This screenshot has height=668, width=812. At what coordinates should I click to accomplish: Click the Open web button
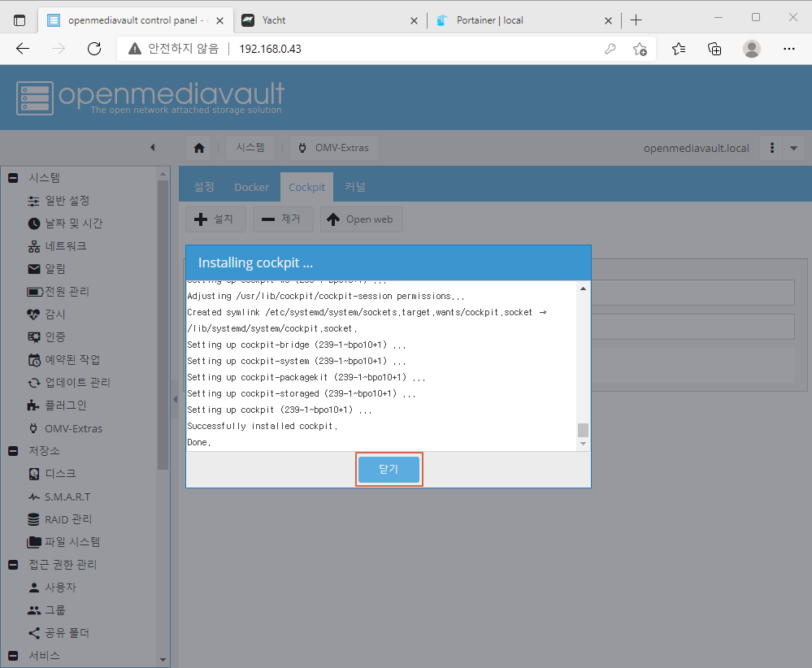(361, 219)
